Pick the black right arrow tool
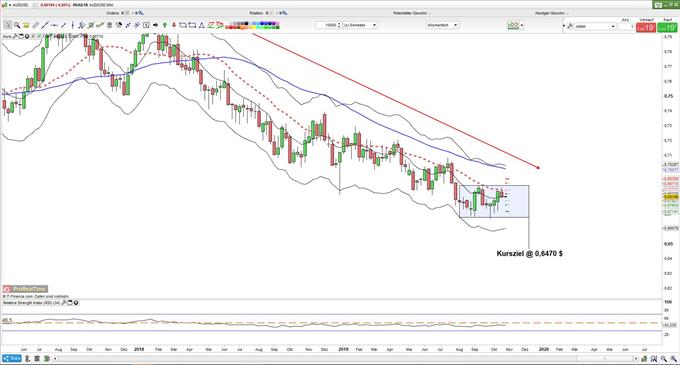 (155, 25)
